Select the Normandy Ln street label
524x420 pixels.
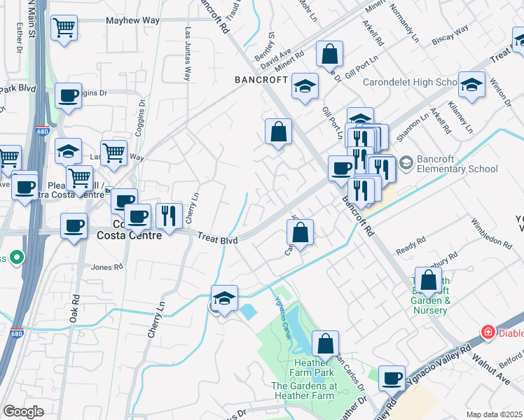[404, 23]
